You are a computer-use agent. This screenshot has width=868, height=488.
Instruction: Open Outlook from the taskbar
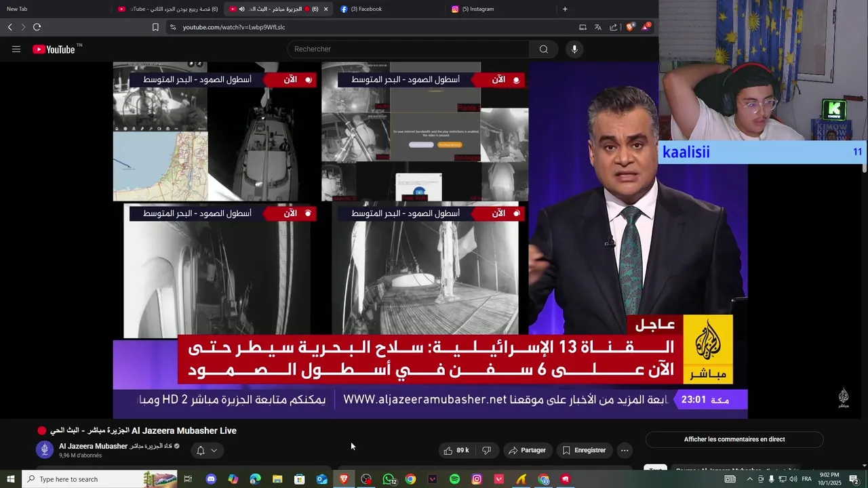321,479
